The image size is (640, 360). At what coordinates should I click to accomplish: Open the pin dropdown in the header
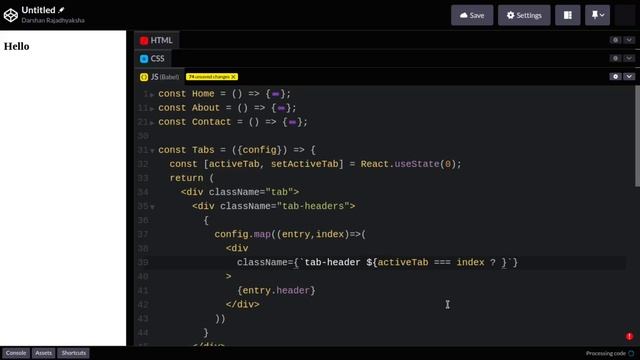coord(597,15)
